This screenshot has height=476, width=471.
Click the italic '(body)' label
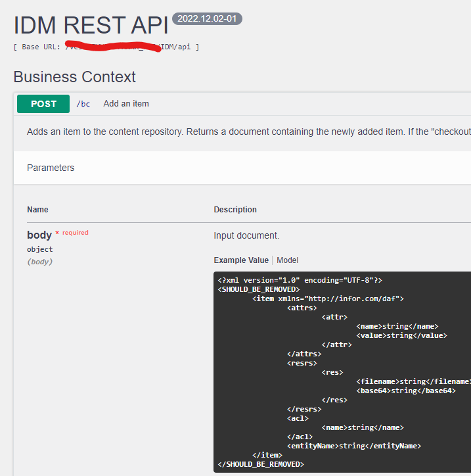(39, 262)
